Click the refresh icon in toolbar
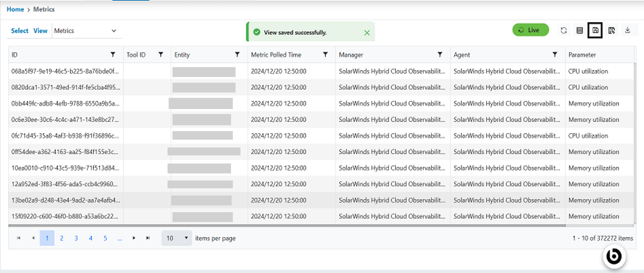 (x=563, y=31)
